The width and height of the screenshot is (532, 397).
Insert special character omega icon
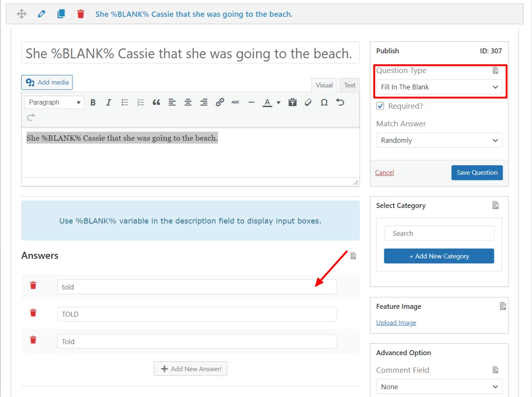click(324, 103)
